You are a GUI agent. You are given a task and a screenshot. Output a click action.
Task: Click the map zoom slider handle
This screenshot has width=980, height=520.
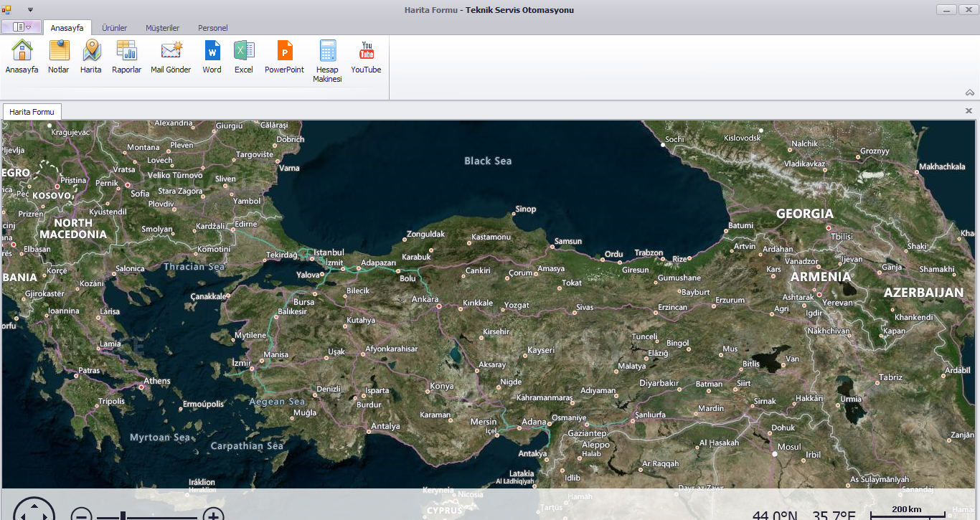click(123, 516)
